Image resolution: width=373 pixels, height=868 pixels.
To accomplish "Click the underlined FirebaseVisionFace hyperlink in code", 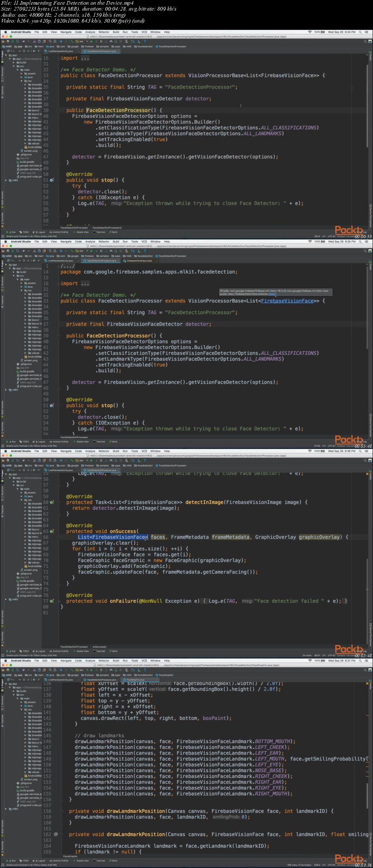I will 287,301.
